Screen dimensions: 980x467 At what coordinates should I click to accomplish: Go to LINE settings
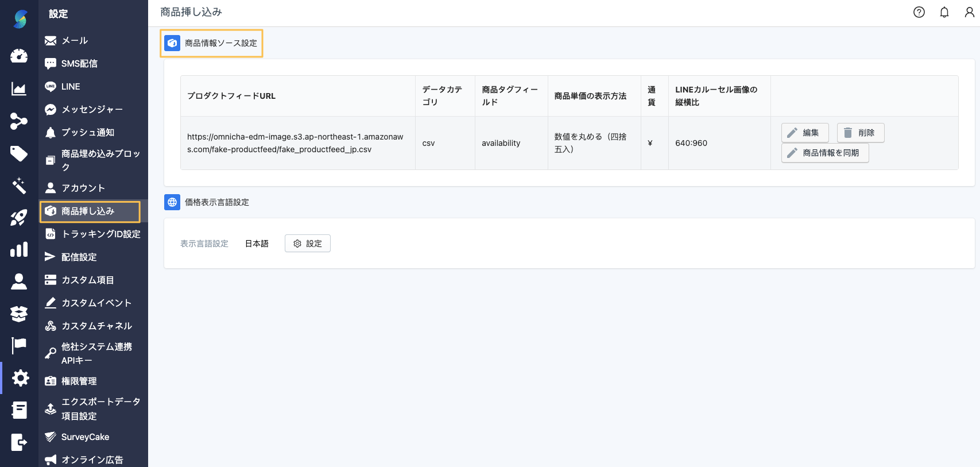click(x=71, y=87)
